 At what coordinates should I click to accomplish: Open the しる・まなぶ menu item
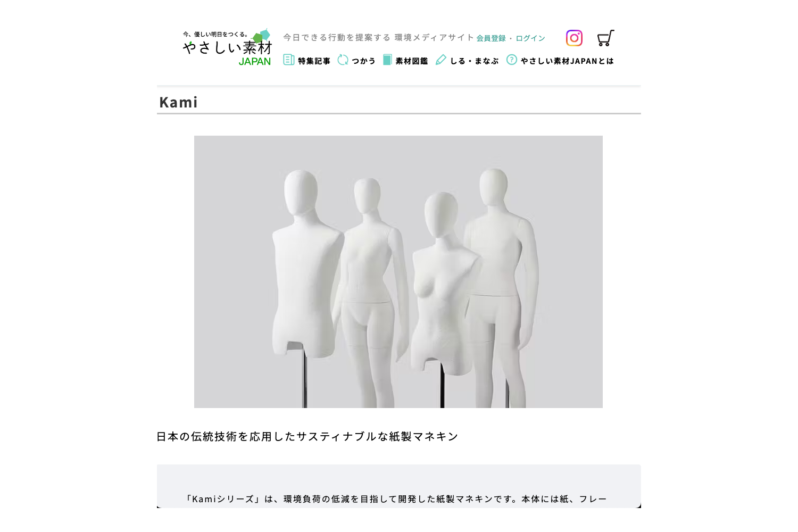pyautogui.click(x=475, y=61)
